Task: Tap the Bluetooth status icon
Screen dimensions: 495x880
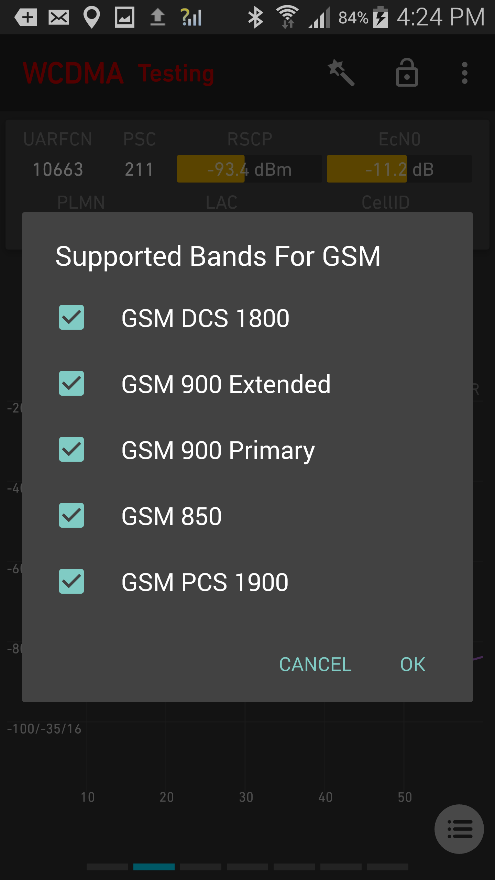Action: 255,17
